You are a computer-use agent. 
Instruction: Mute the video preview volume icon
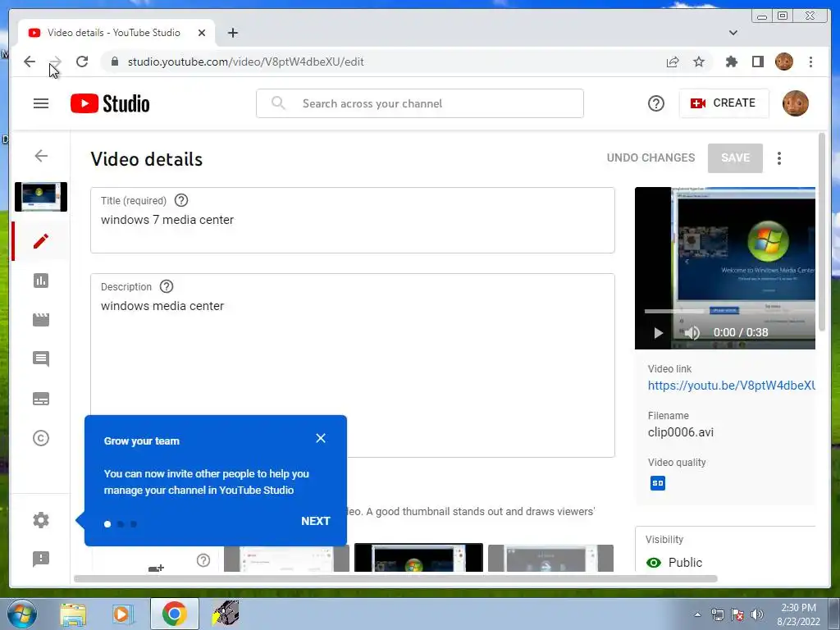692,333
